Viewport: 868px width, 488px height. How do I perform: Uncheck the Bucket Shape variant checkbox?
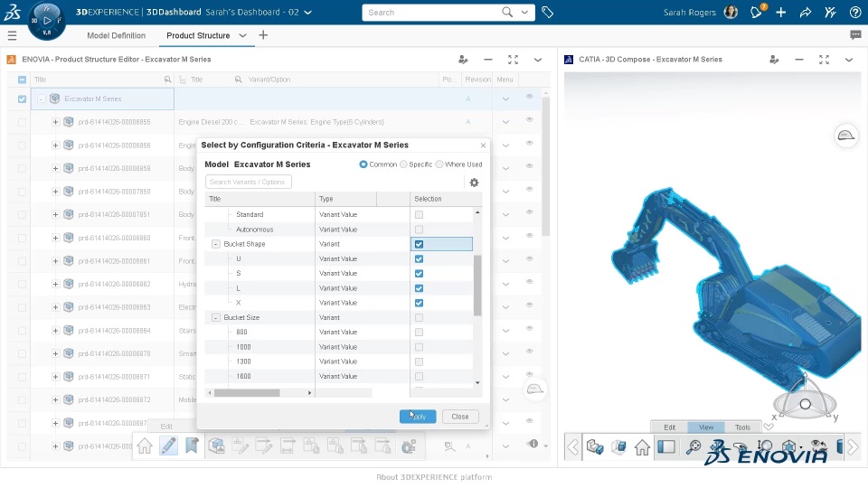pos(419,244)
